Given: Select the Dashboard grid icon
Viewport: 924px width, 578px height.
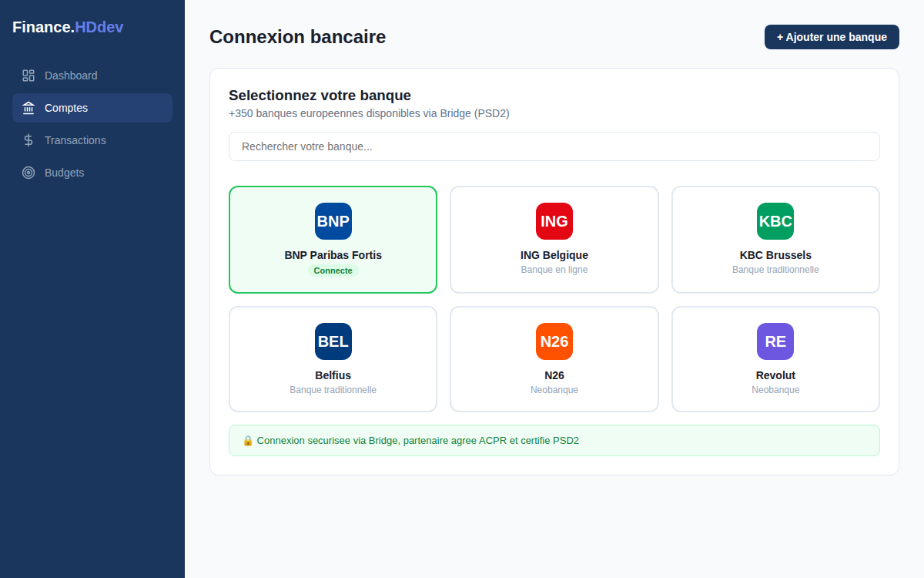Looking at the screenshot, I should (28, 76).
